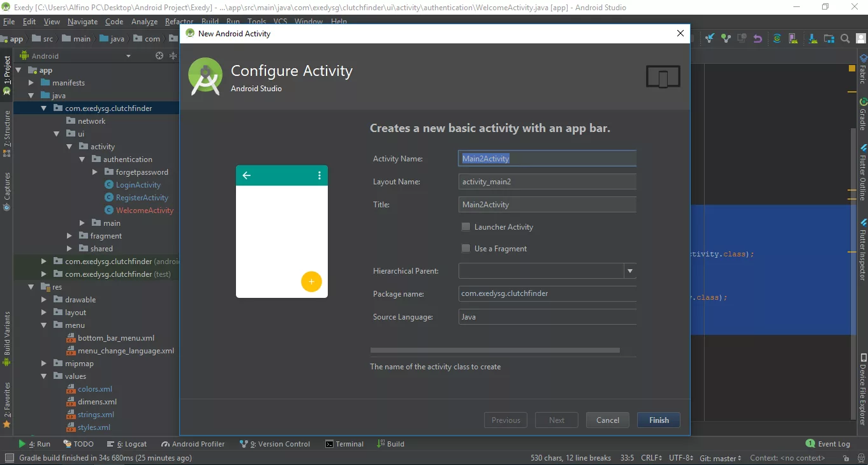Screen dimensions: 868x465
Task: Click the Search Everywhere magnifier icon
Action: click(845, 38)
